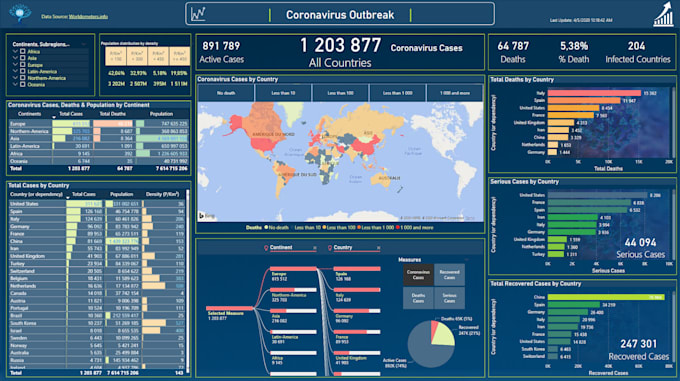This screenshot has width=680, height=381.
Task: Remove the Continent level with its X icon
Action: (315, 248)
